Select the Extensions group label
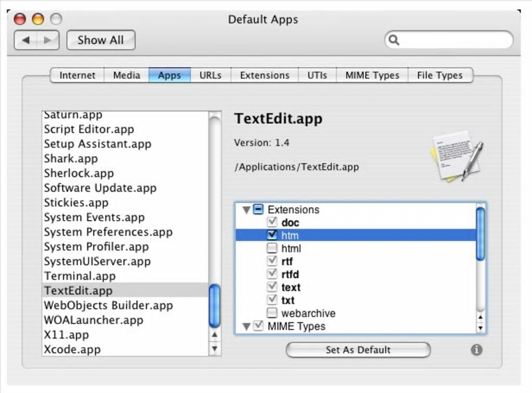This screenshot has height=393, width=532. point(294,209)
